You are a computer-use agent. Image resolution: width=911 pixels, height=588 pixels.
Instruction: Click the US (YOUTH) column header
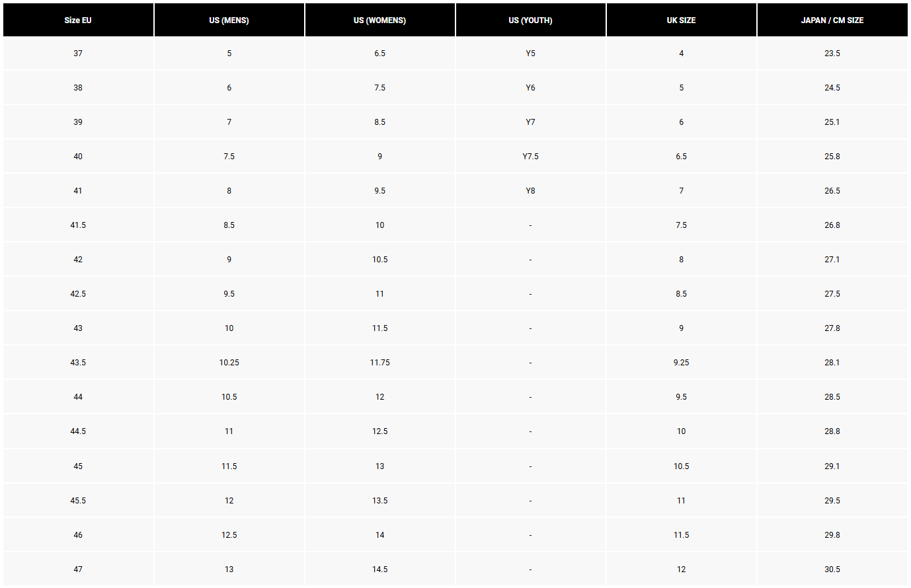pos(530,20)
